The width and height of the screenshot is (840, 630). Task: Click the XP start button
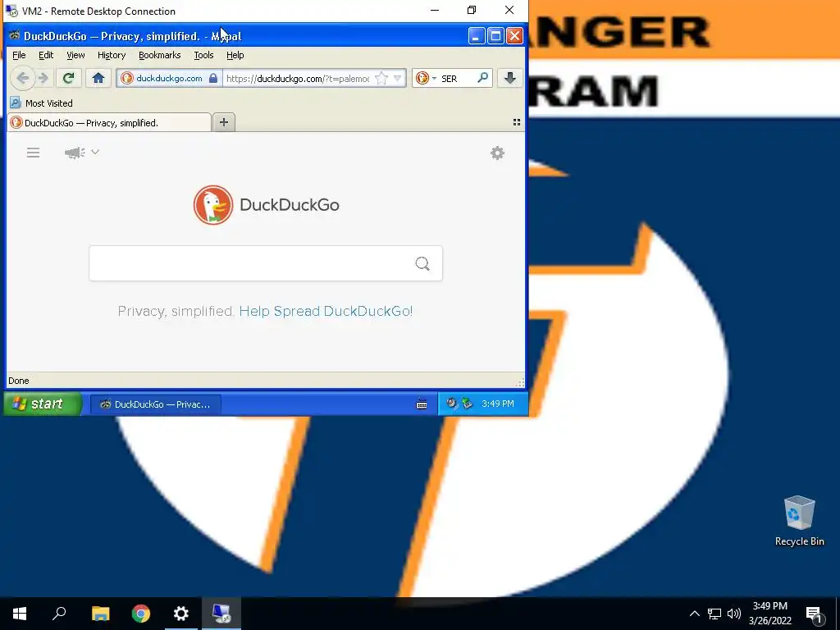pos(43,404)
